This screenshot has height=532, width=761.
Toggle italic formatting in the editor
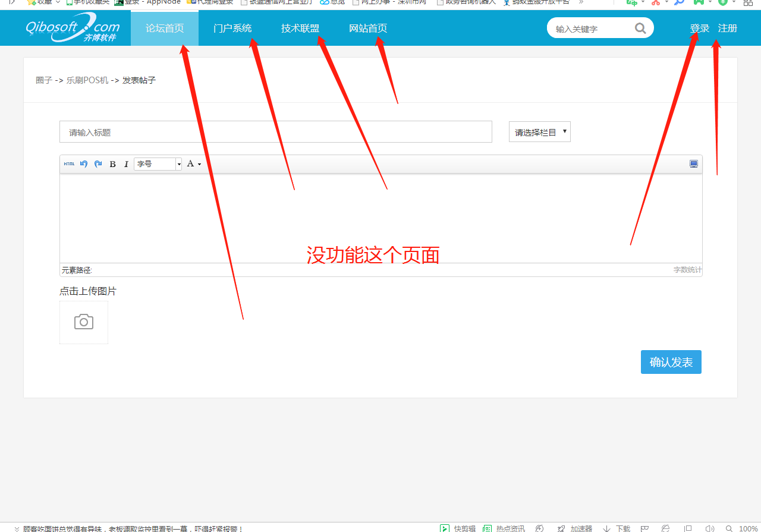pyautogui.click(x=126, y=164)
